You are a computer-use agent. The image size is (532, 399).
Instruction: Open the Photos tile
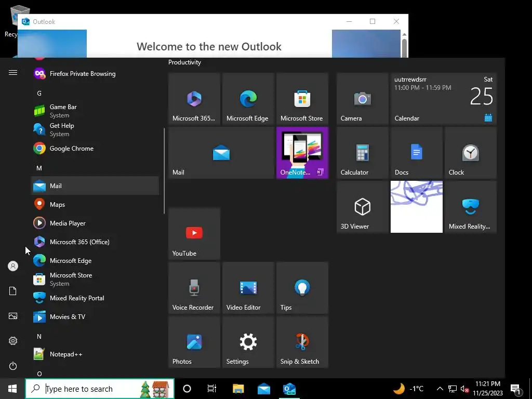pos(194,342)
